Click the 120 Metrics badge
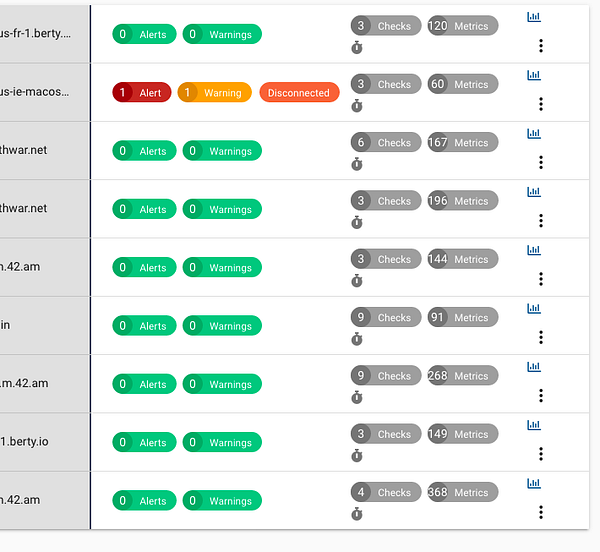 click(x=463, y=26)
